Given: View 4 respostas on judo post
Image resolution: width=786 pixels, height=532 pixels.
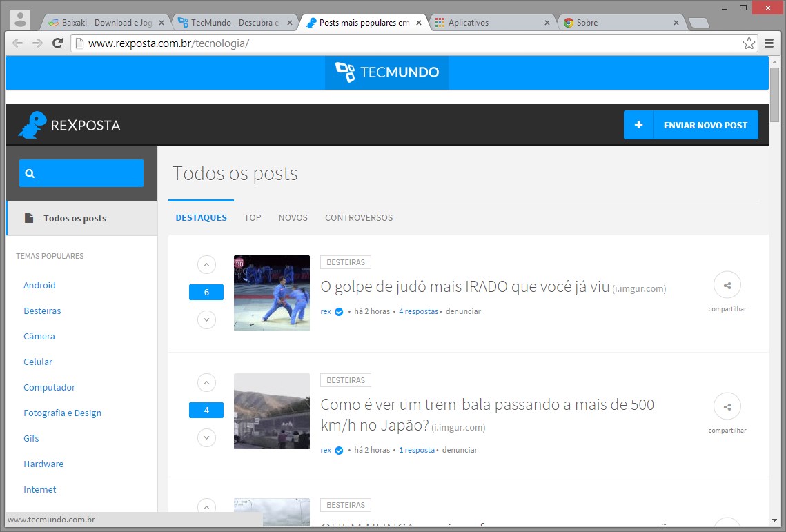Looking at the screenshot, I should click(419, 311).
